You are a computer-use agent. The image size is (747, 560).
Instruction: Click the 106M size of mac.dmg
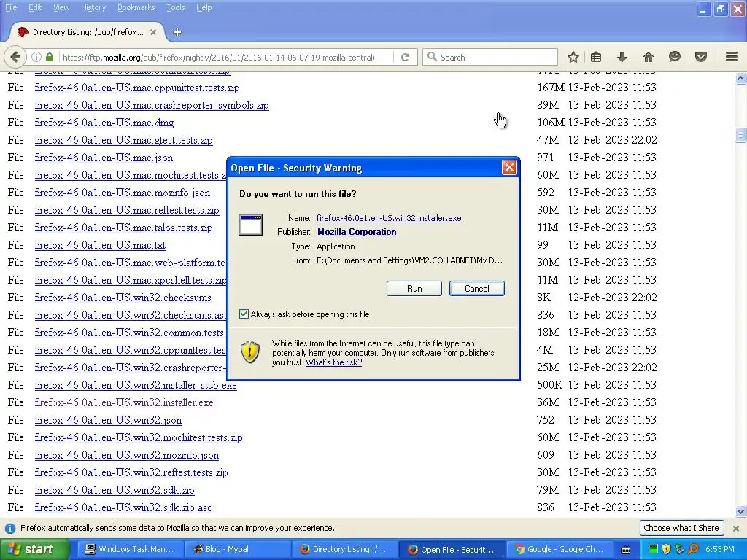[x=550, y=122]
